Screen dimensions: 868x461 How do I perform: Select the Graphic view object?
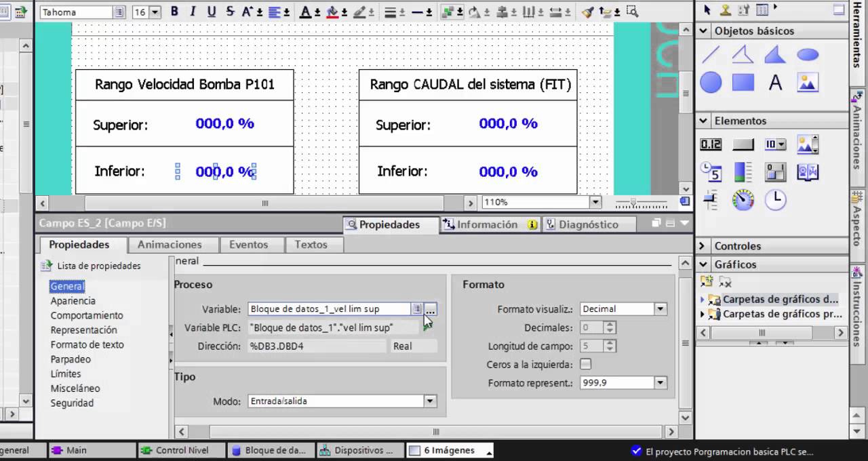tap(808, 83)
